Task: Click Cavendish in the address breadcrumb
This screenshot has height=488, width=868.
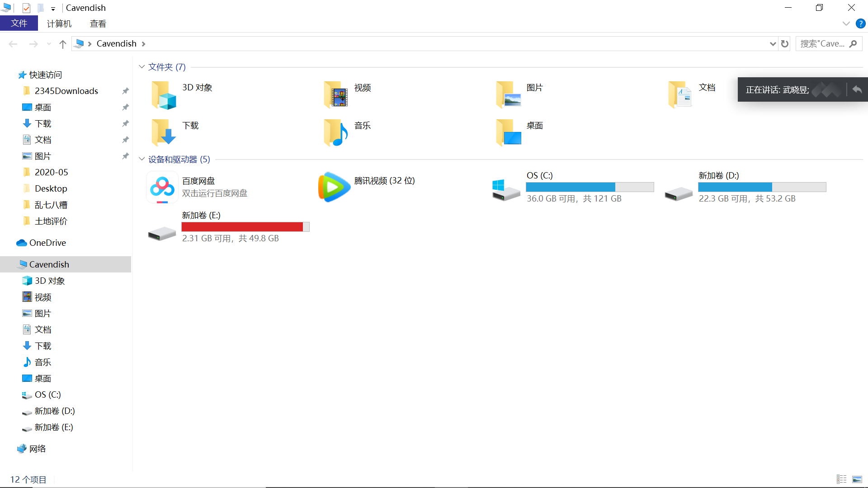Action: click(116, 44)
